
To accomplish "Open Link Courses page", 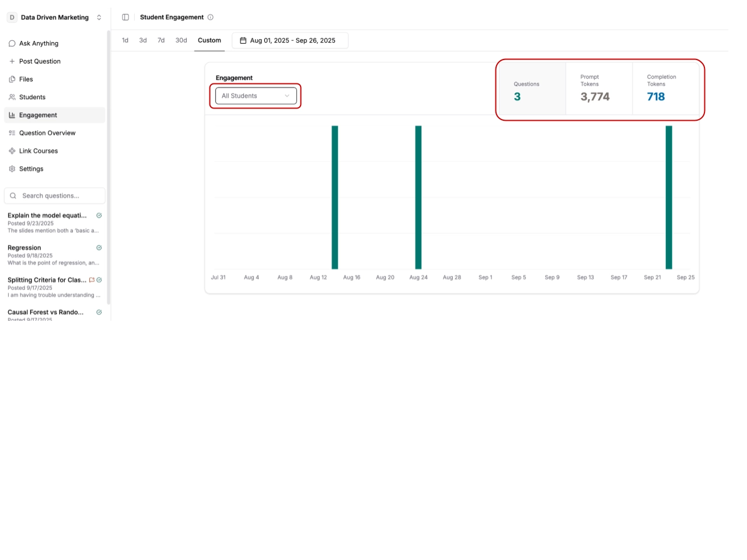I will pos(39,151).
